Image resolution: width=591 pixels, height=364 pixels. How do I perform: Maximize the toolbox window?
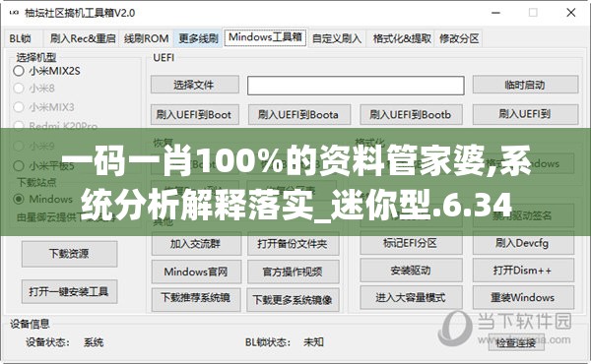point(533,13)
